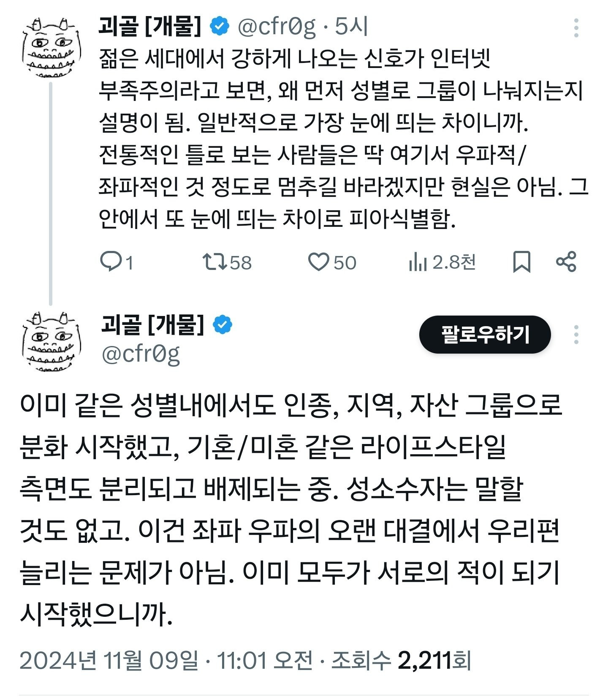The width and height of the screenshot is (608, 700).
Task: Tap the avatar on the second tweet
Action: [x=51, y=341]
